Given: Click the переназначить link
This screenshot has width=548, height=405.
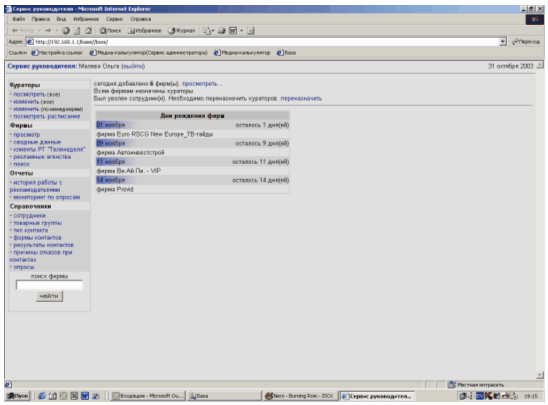Looking at the screenshot, I should point(301,99).
